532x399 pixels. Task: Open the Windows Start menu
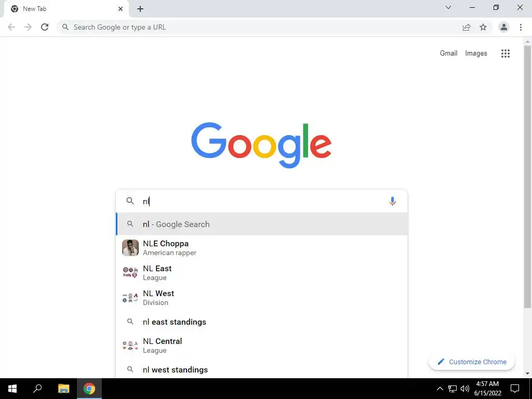pyautogui.click(x=12, y=389)
